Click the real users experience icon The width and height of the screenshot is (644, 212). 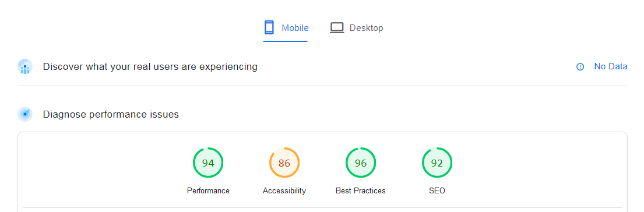pyautogui.click(x=25, y=66)
